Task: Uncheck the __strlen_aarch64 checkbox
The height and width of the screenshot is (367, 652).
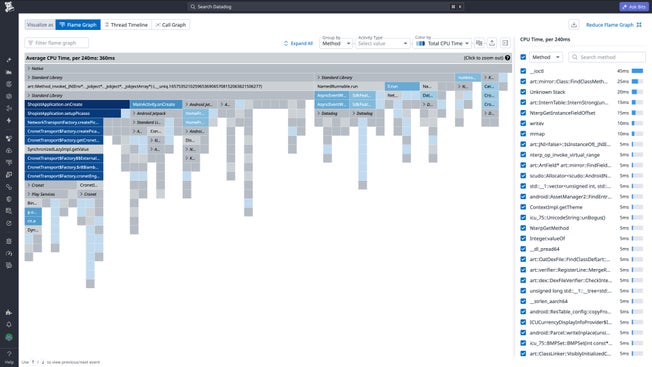Action: point(523,301)
